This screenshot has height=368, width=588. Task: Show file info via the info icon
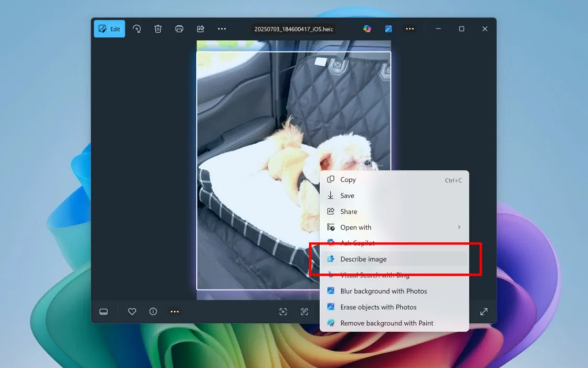tap(153, 312)
